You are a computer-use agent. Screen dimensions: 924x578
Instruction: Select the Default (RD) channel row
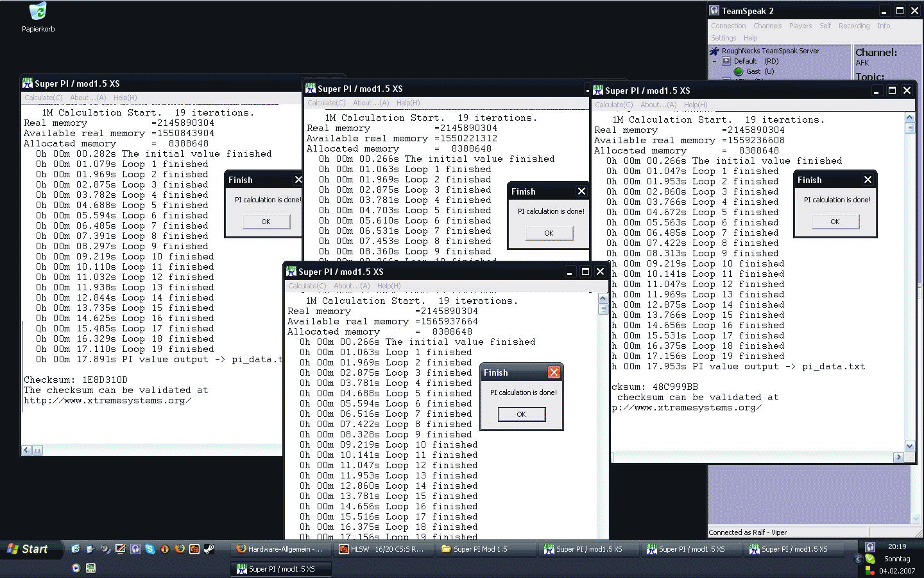pyautogui.click(x=757, y=61)
